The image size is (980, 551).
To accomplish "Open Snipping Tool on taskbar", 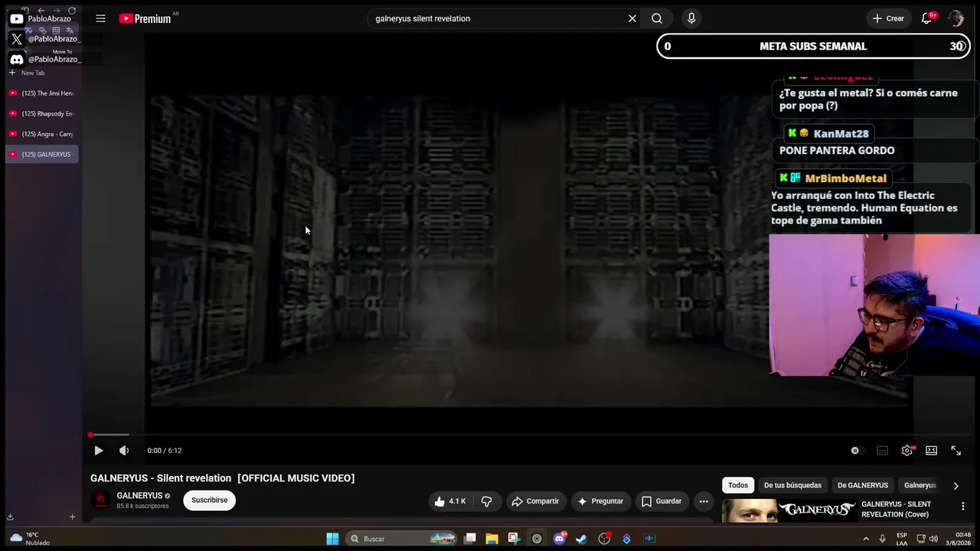I will (514, 539).
